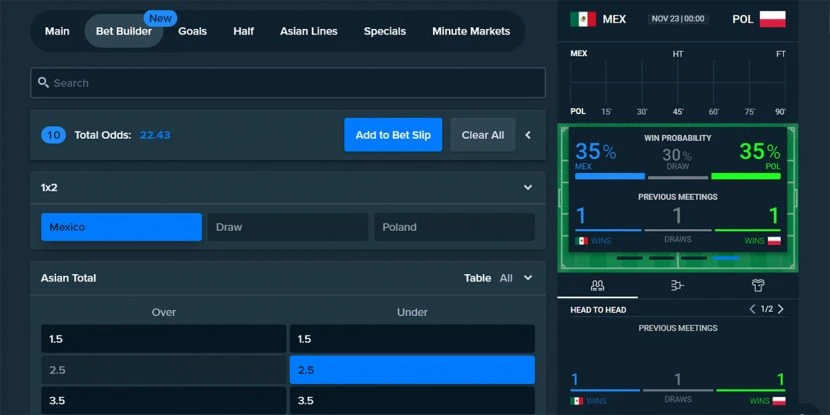Deselect the Under 2.5 selection

point(412,370)
